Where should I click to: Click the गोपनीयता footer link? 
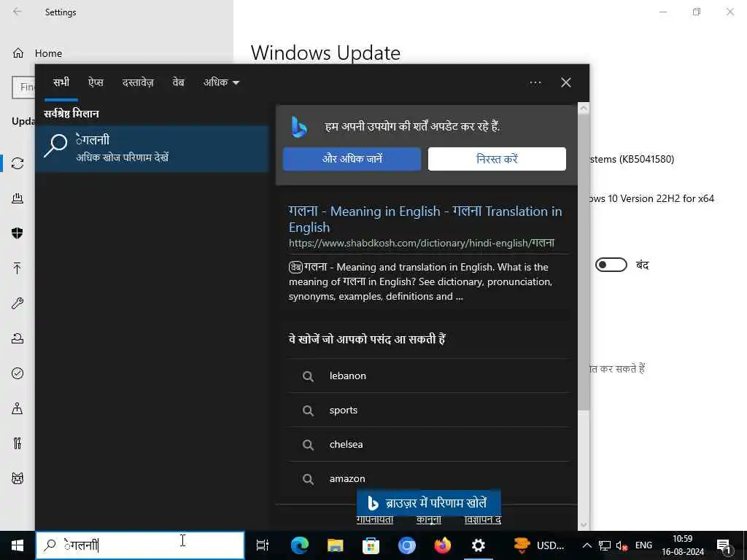pyautogui.click(x=375, y=520)
